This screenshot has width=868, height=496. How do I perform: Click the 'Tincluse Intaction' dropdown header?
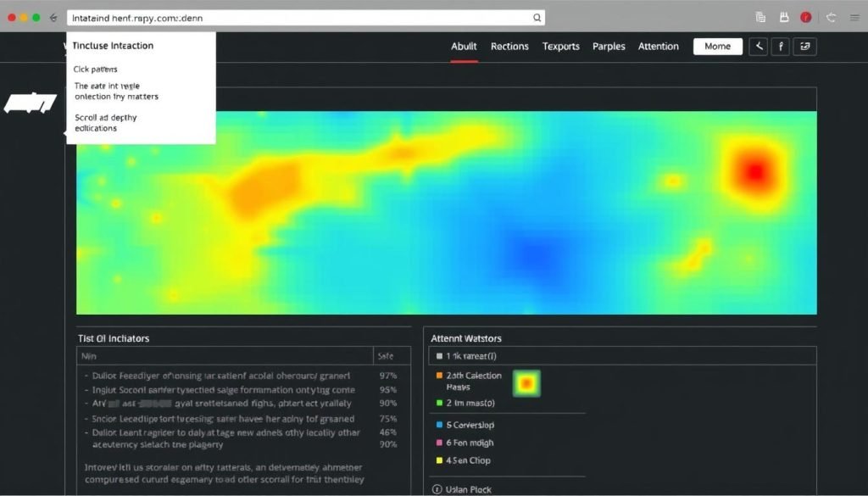pyautogui.click(x=114, y=45)
